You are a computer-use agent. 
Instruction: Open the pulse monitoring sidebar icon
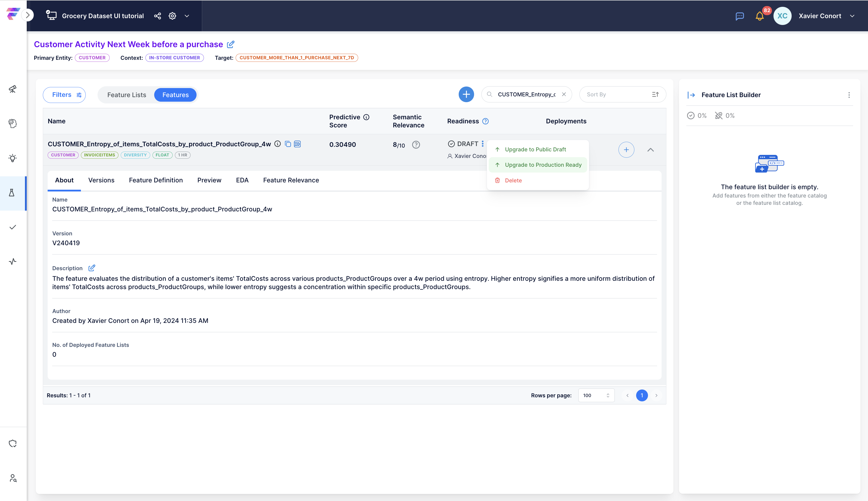click(13, 262)
